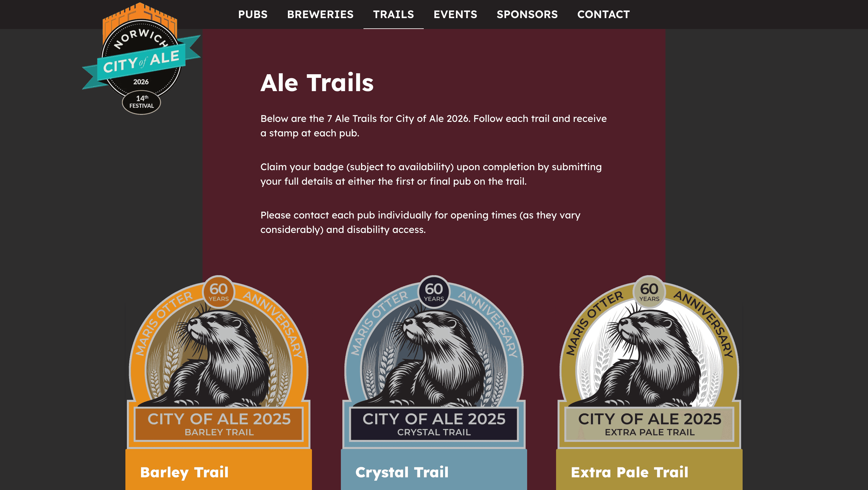Open the Pubs menu item
Screen dimensions: 868x490
(x=253, y=14)
